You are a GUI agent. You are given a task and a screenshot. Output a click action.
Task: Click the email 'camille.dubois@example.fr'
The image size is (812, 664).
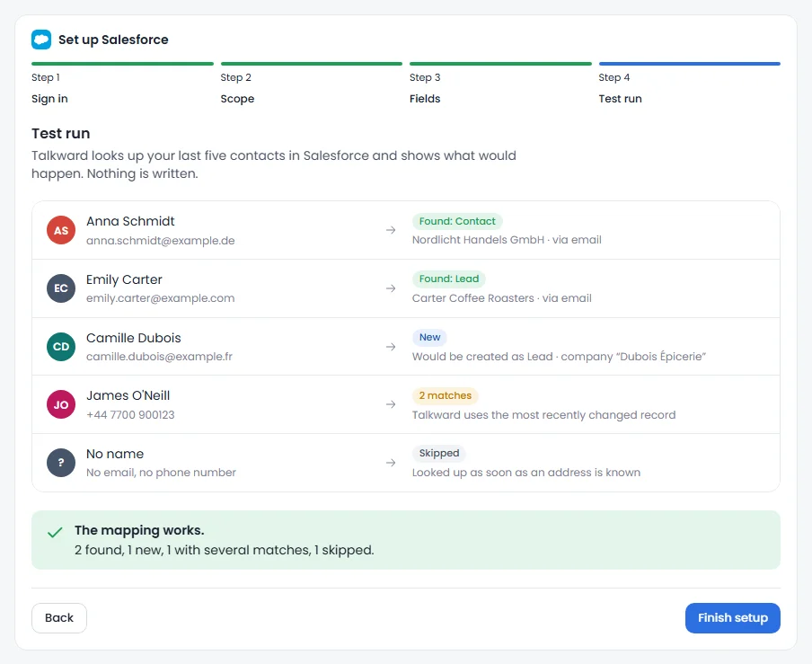(160, 357)
